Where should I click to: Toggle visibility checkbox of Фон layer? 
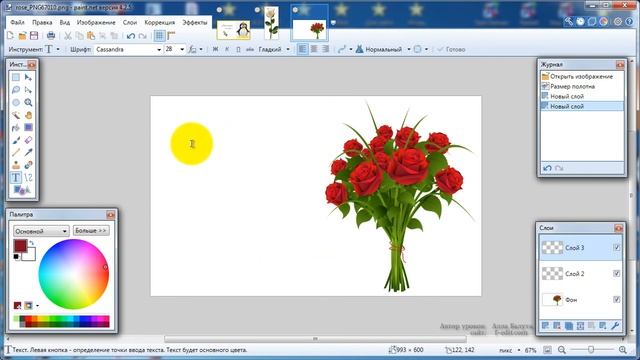pyautogui.click(x=616, y=300)
